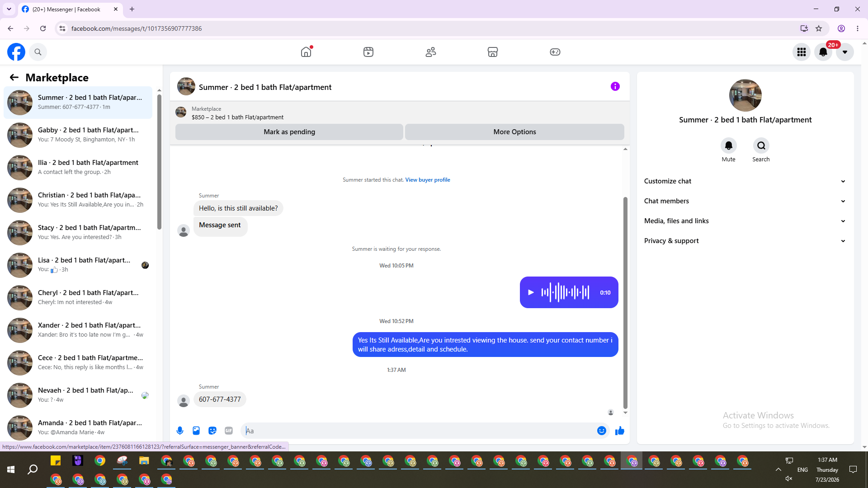Choose a GIF

pyautogui.click(x=229, y=431)
